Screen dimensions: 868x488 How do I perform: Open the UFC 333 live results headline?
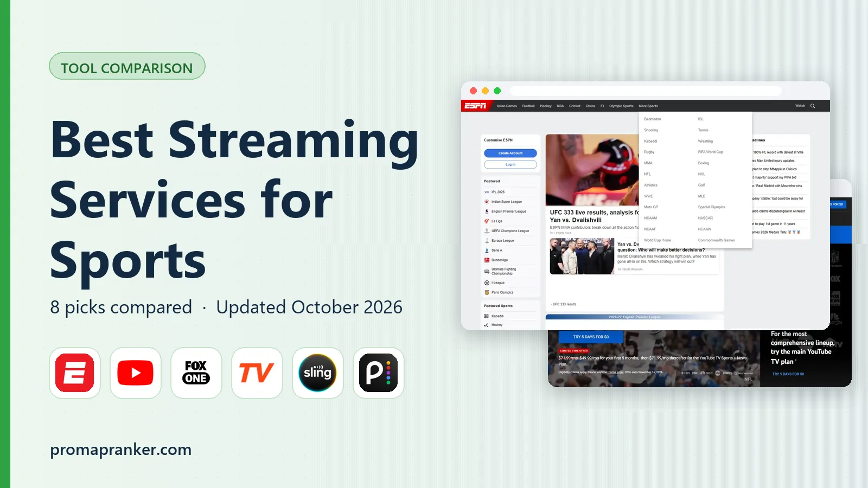(x=594, y=216)
